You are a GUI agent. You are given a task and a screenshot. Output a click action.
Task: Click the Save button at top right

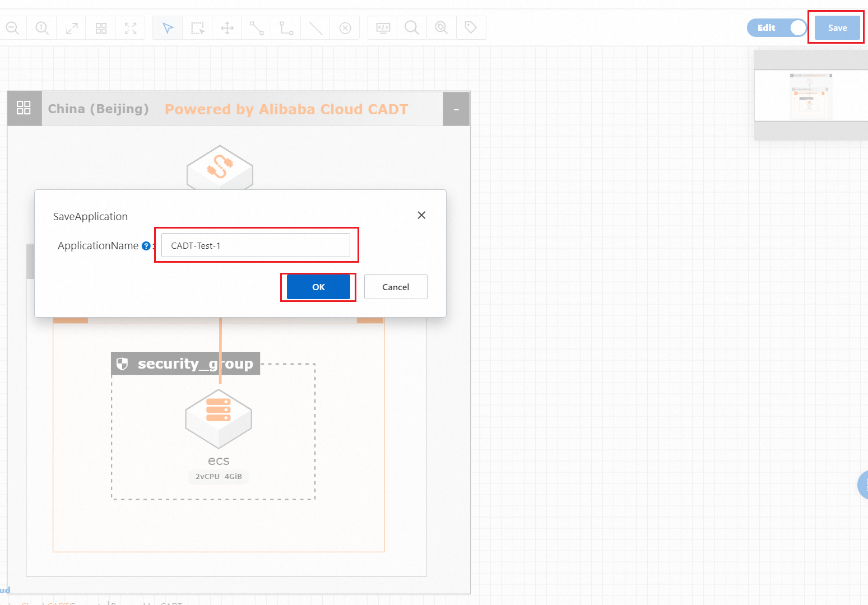(837, 27)
